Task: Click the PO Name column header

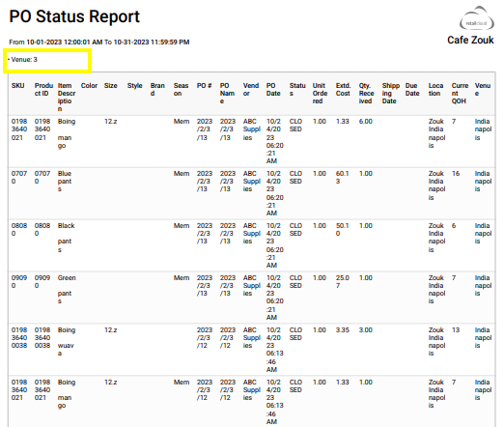Action: [227, 94]
